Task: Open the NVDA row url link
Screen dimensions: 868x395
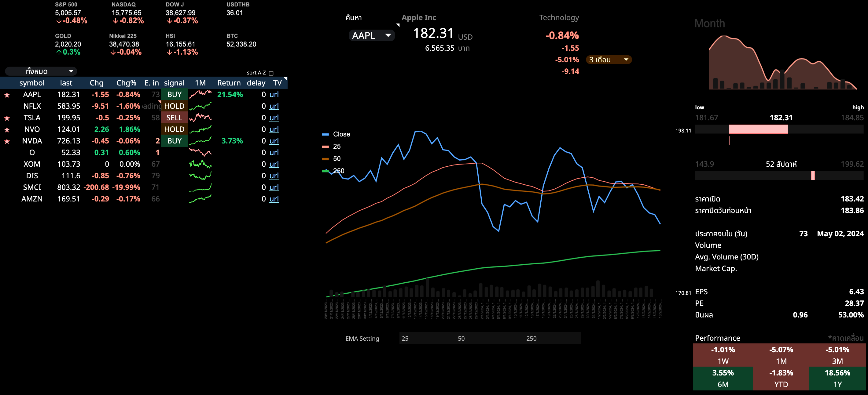Action: 274,141
